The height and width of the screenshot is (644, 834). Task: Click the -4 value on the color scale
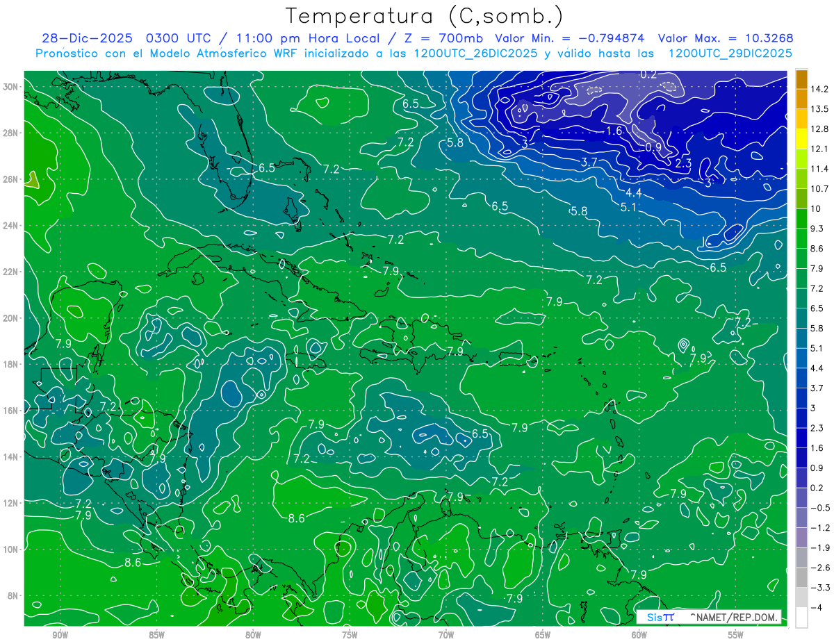click(816, 608)
